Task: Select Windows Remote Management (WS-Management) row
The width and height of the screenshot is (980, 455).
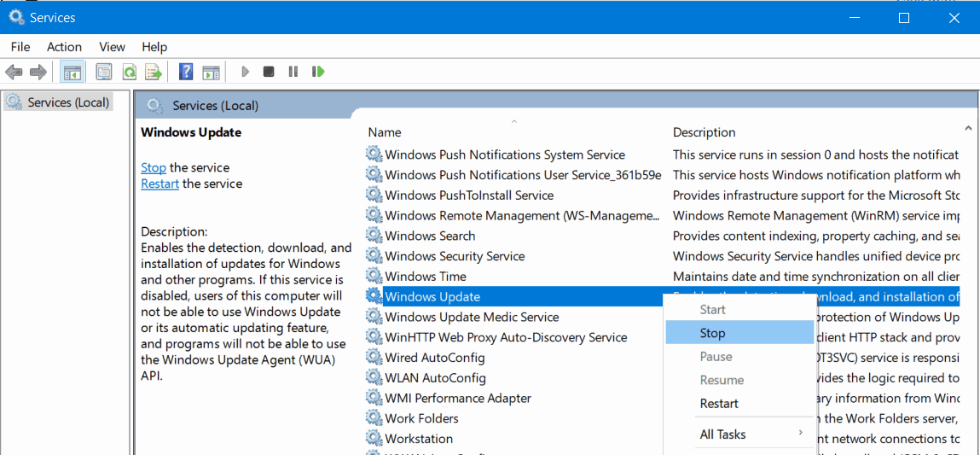Action: coord(522,215)
